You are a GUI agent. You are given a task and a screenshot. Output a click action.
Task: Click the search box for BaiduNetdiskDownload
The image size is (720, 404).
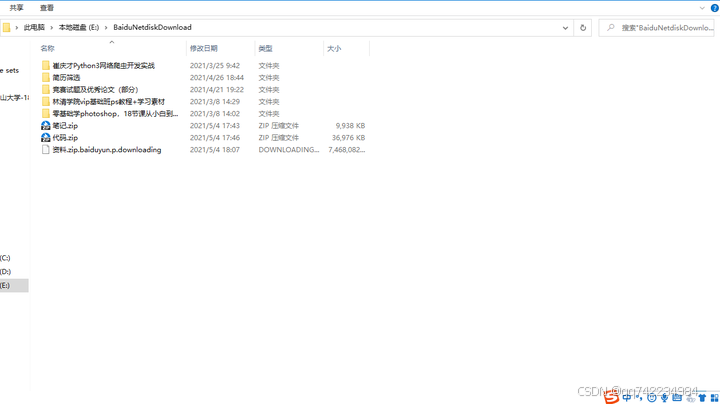coord(660,28)
